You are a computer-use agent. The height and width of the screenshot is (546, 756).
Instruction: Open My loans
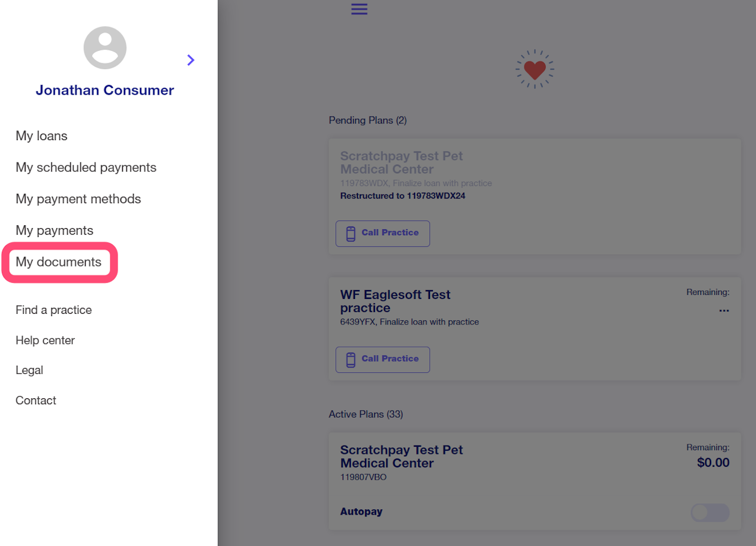coord(41,136)
